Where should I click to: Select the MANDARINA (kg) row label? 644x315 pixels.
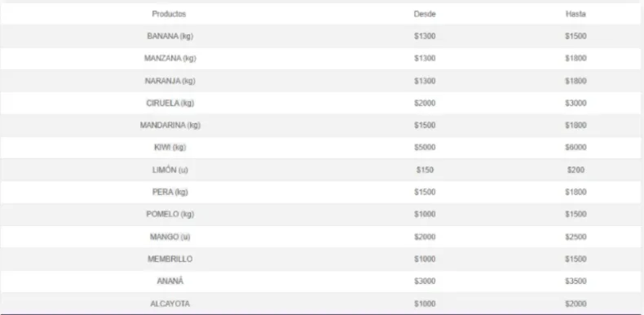tap(170, 125)
